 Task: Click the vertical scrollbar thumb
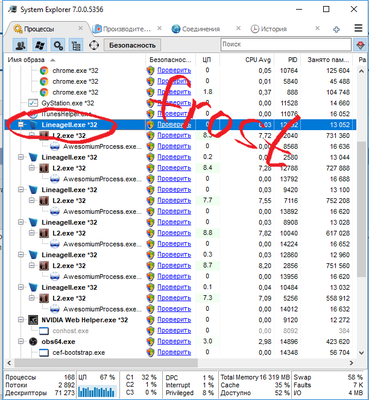coord(361,208)
